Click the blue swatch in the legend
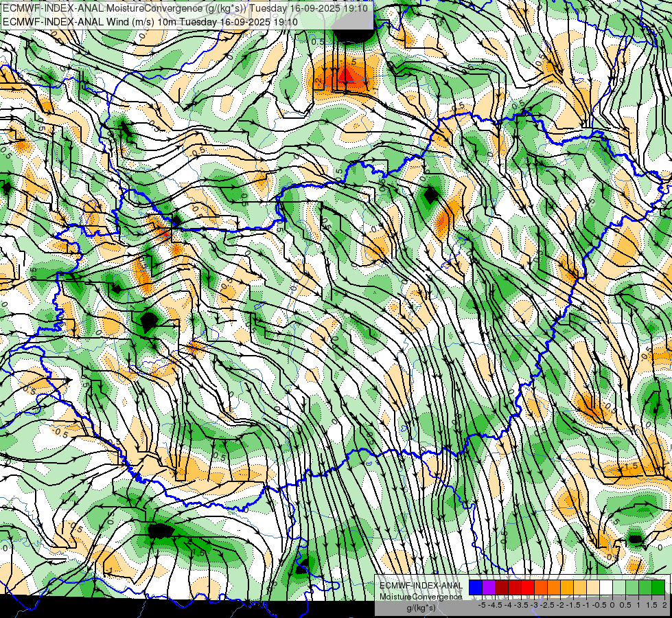The height and width of the screenshot is (618, 672). tap(476, 588)
